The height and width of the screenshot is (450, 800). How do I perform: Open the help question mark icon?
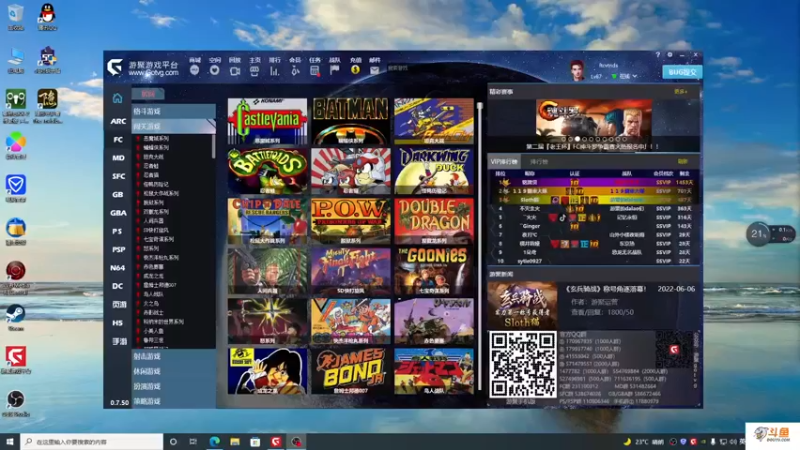click(658, 55)
